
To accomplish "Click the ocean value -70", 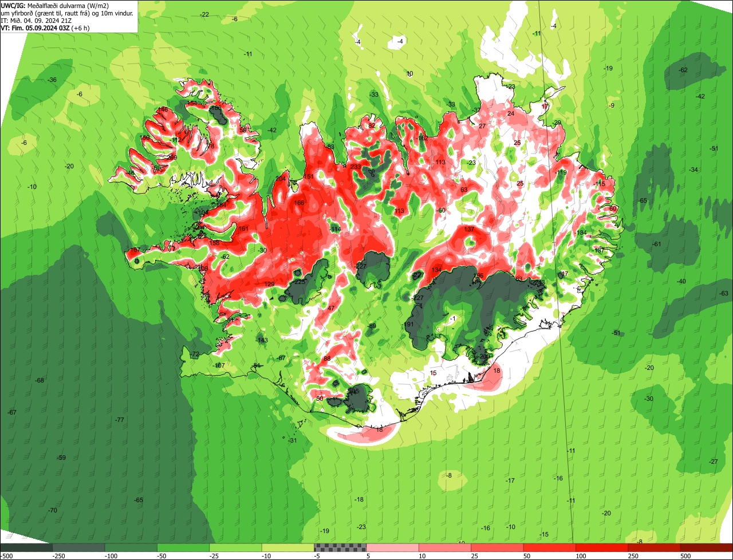I will (53, 510).
